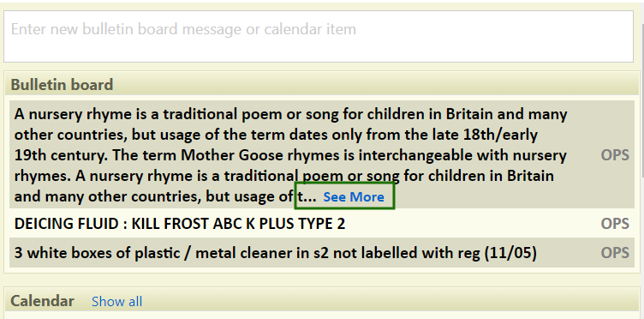Click OPS tag beside DEICING FLUID message
This screenshot has height=319, width=644.
tap(615, 224)
